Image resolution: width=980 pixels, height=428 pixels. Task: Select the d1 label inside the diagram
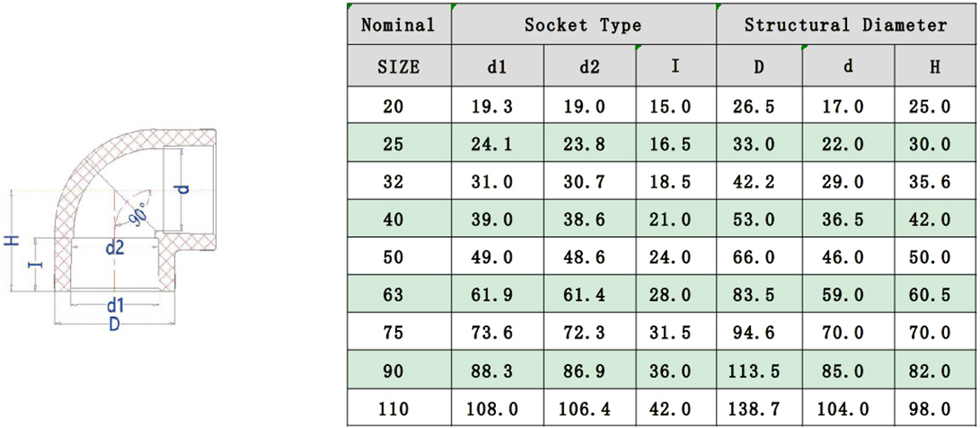click(x=114, y=304)
